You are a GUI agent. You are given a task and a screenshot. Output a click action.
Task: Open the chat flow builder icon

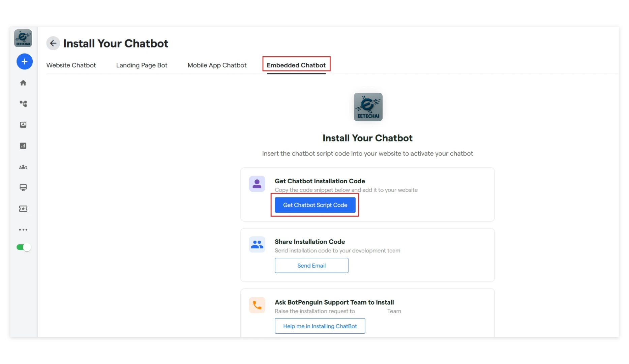click(23, 104)
